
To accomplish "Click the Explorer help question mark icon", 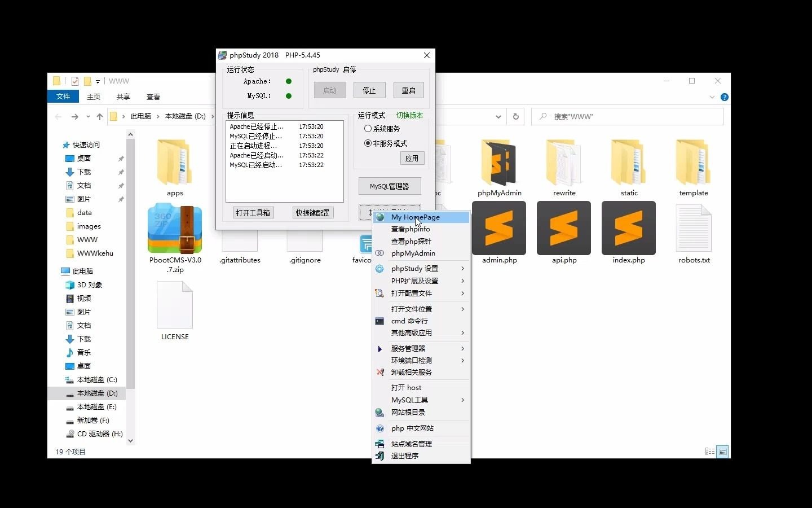I will coord(725,97).
